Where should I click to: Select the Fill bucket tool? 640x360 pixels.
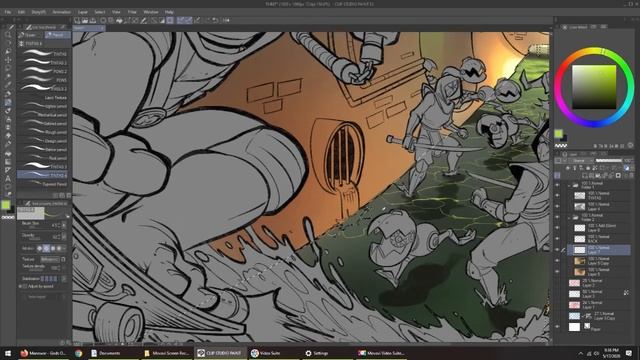(x=8, y=153)
